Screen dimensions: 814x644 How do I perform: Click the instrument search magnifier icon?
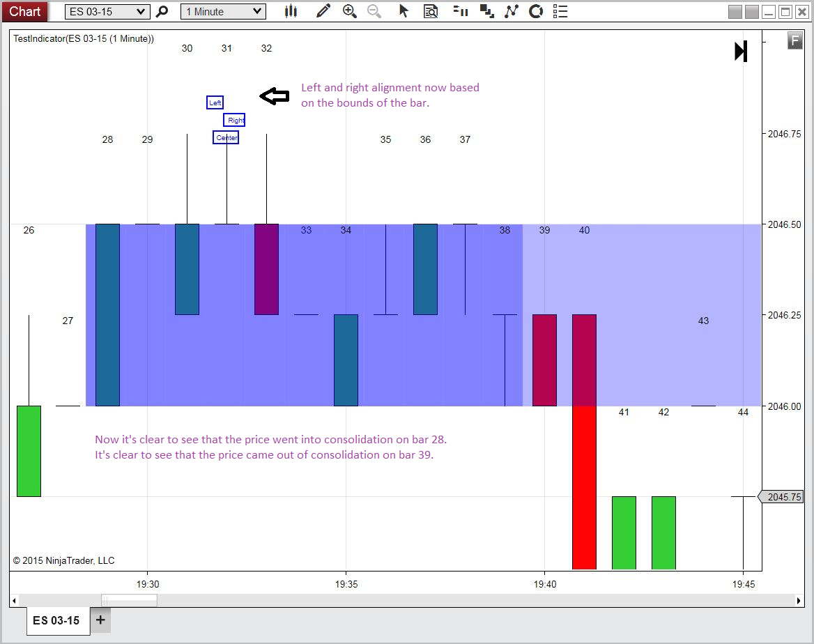(x=162, y=11)
